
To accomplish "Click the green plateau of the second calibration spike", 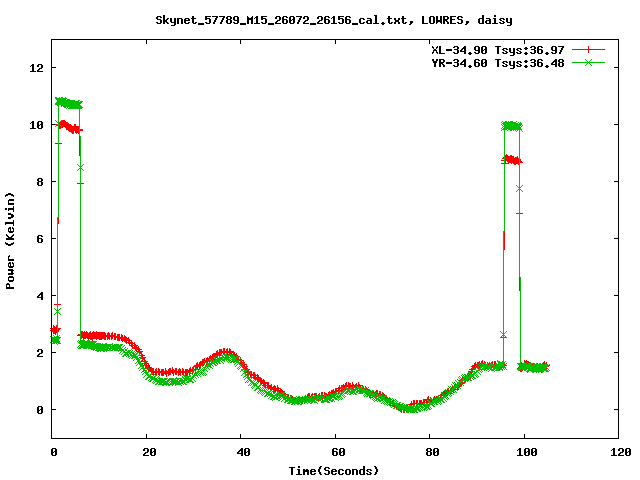I will [512, 126].
